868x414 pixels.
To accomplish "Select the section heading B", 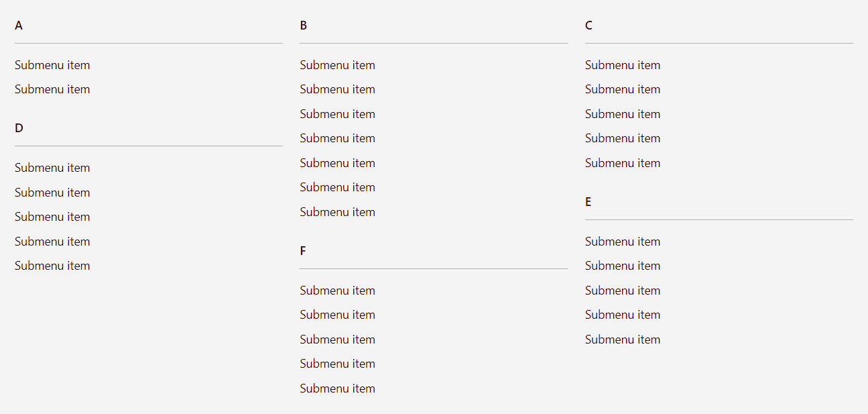I will (304, 25).
